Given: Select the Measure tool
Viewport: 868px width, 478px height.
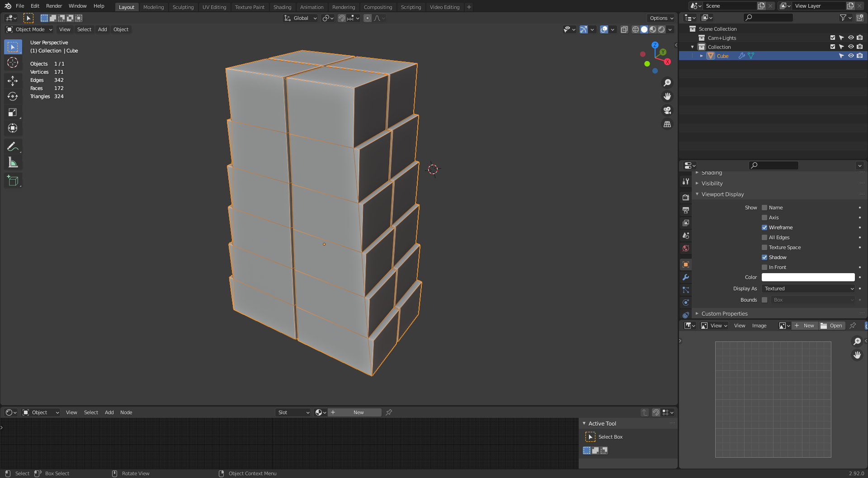Looking at the screenshot, I should click(13, 163).
